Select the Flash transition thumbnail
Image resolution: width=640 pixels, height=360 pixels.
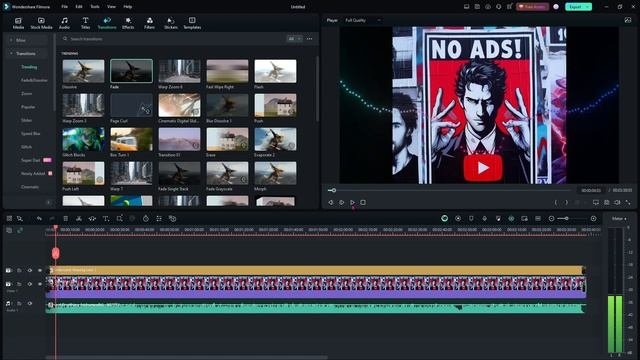point(276,71)
